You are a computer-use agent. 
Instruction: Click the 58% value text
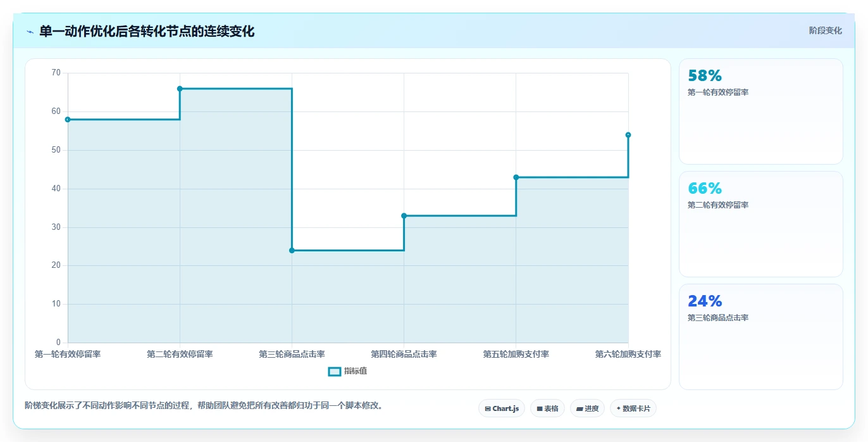(x=705, y=76)
